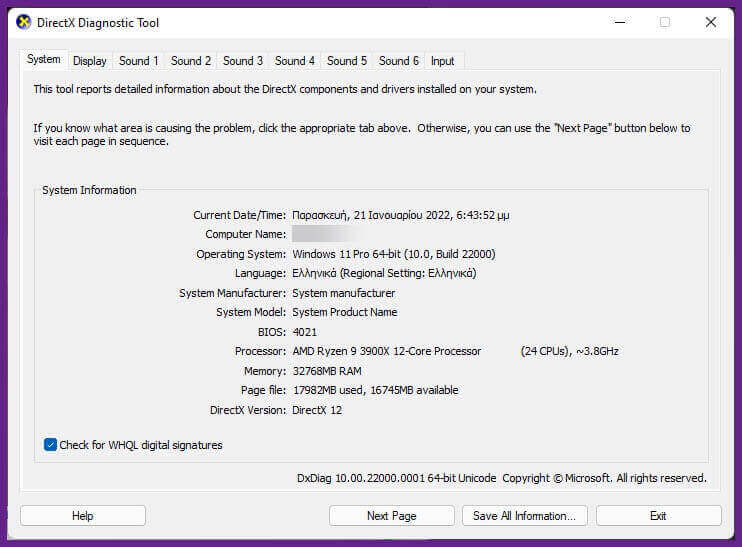The height and width of the screenshot is (547, 742).
Task: Click the DxDiag version copyright line
Action: click(502, 478)
